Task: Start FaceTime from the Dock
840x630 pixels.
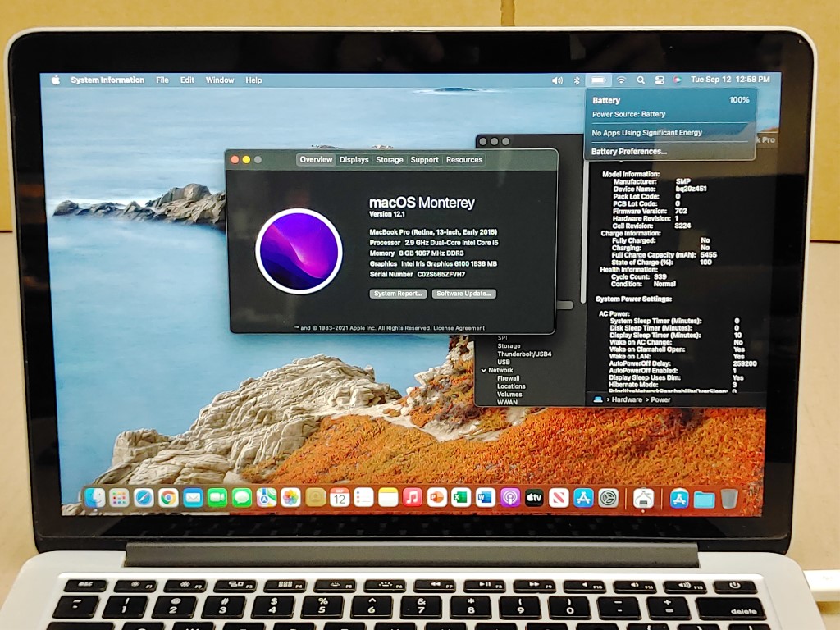Action: click(217, 499)
